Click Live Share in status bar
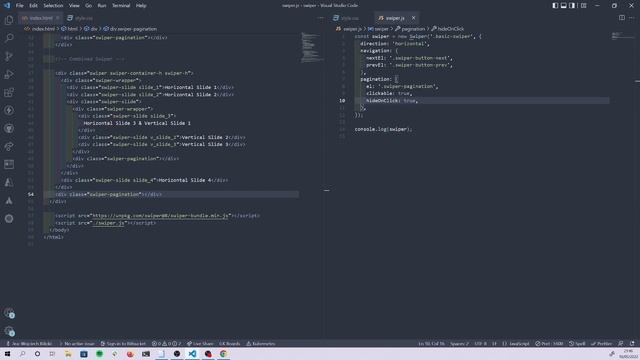Viewport: 640px width, 360px height. [x=200, y=344]
